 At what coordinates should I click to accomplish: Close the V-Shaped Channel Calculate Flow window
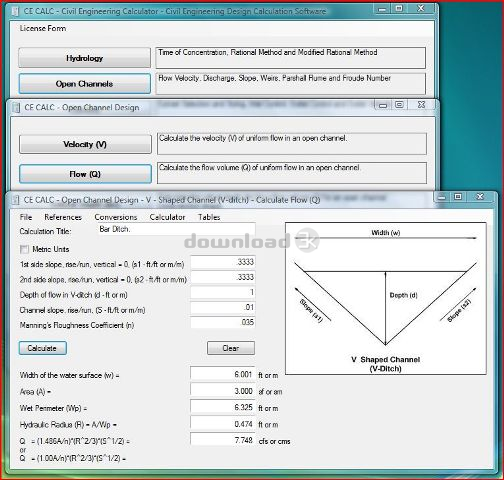[x=480, y=197]
